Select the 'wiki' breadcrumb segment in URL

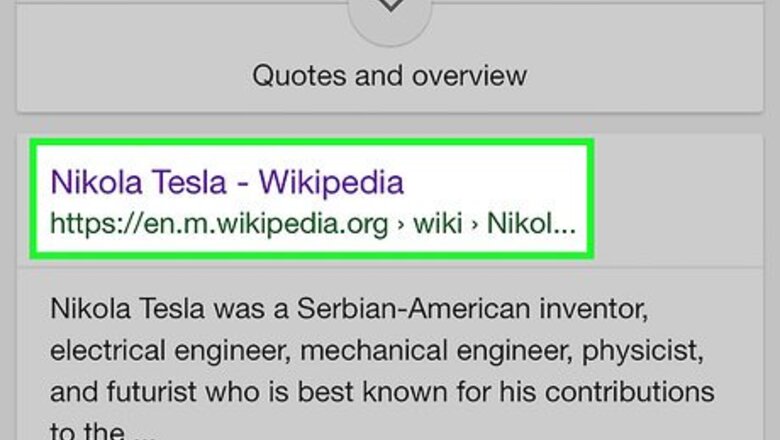(436, 222)
